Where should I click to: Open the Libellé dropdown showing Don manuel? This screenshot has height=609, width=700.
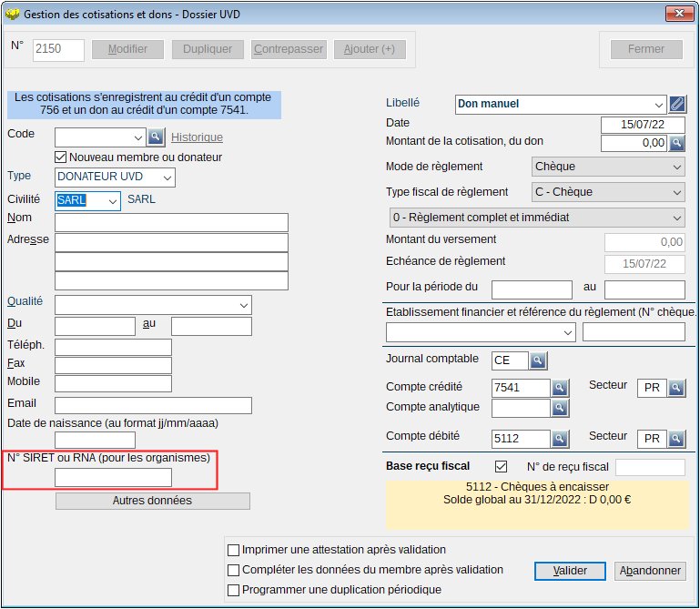tap(658, 105)
